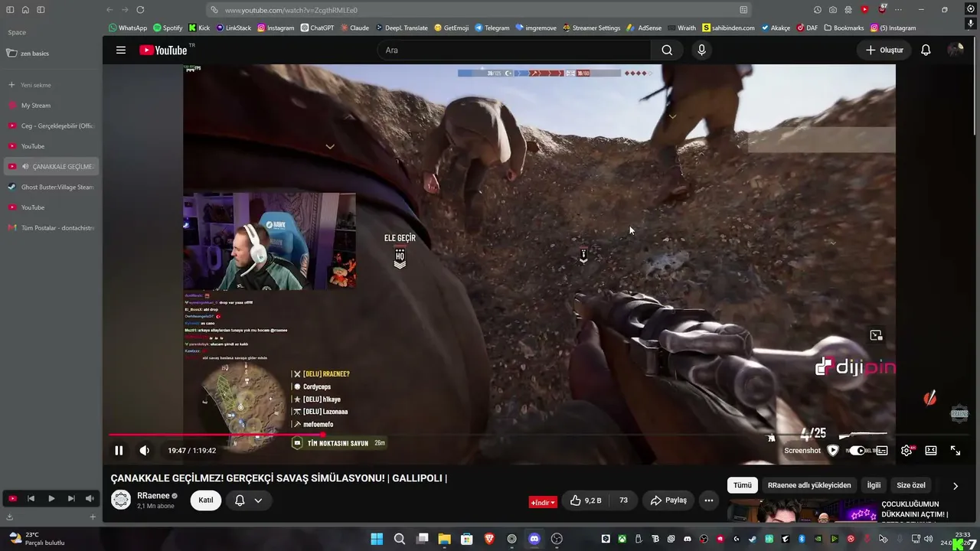Mute the ÇANAKKALE GEÇİLME tab audio icon
The width and height of the screenshot is (980, 551).
click(25, 167)
